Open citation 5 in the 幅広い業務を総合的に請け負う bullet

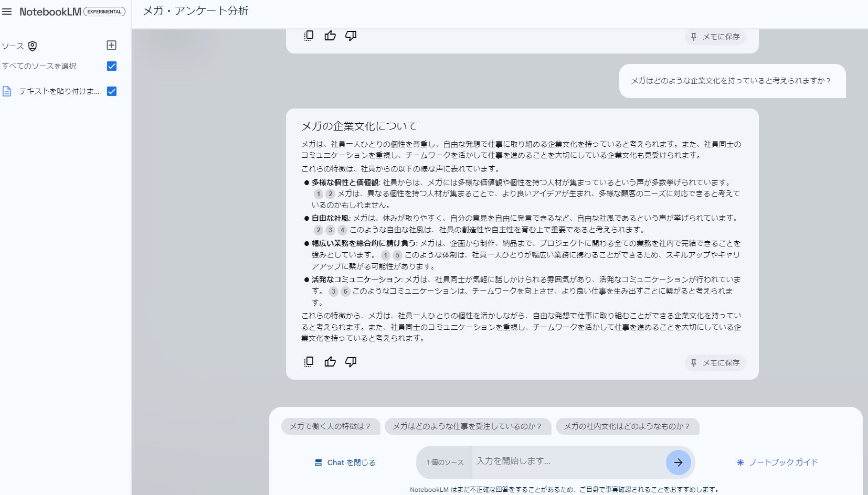398,255
